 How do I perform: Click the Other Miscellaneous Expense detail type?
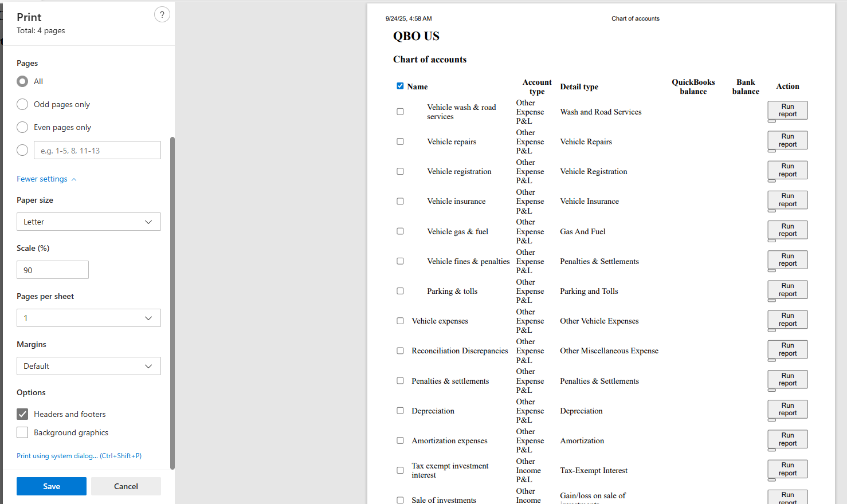pyautogui.click(x=609, y=351)
